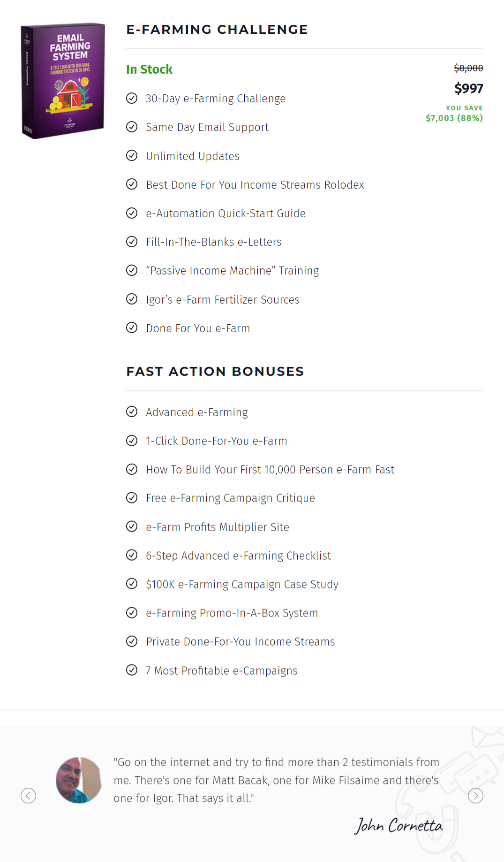Click checkmark beside Same Day Email Support

132,127
